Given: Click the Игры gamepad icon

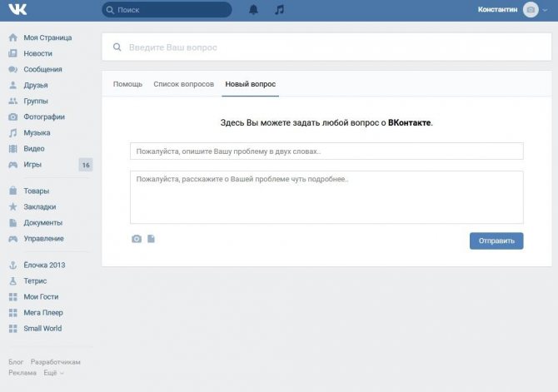Looking at the screenshot, I should point(12,164).
